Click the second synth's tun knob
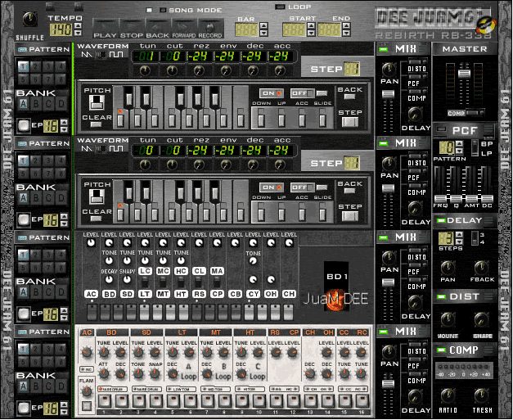Image resolution: width=513 pixels, height=420 pixels. (x=146, y=165)
